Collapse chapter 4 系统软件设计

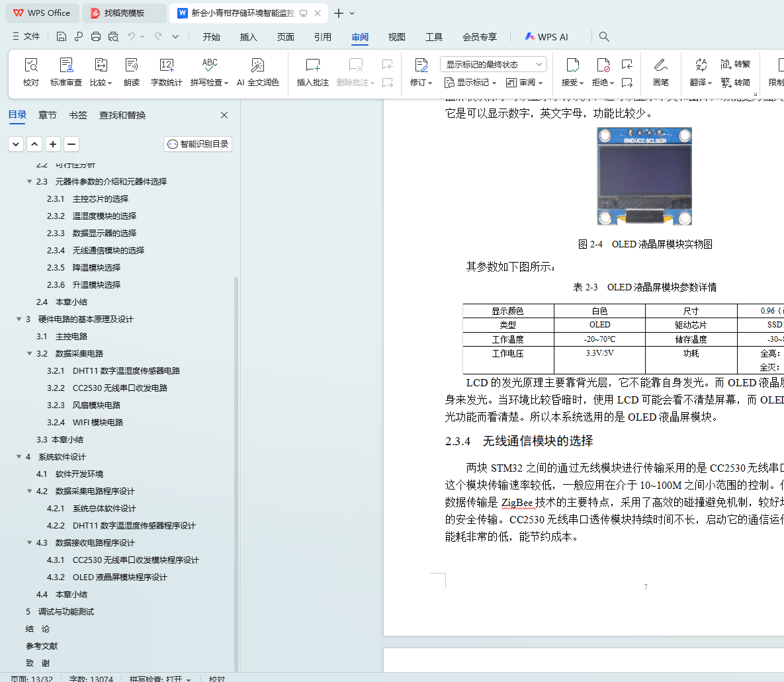pos(19,456)
